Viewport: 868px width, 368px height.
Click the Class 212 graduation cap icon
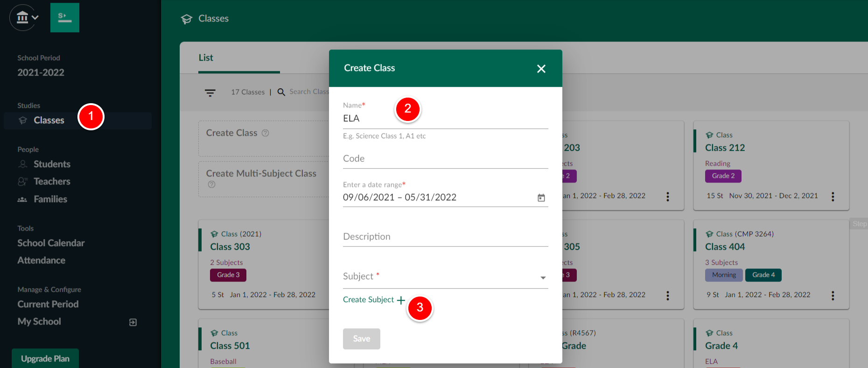(x=709, y=135)
